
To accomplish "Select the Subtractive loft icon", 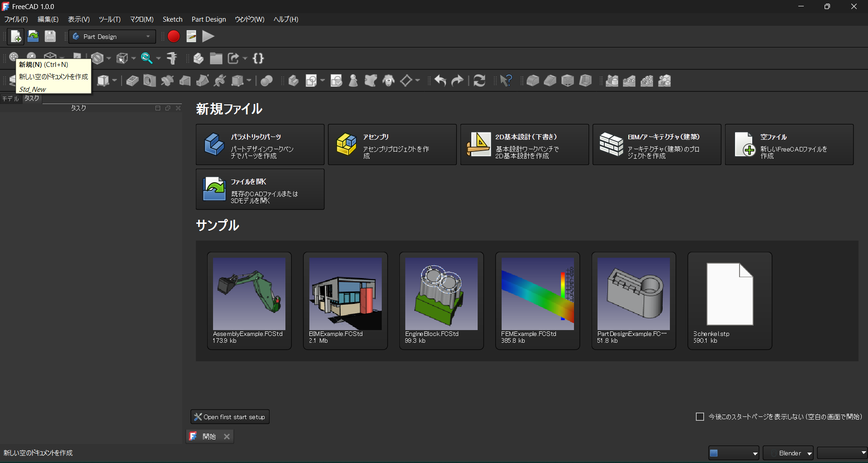I will (x=185, y=80).
